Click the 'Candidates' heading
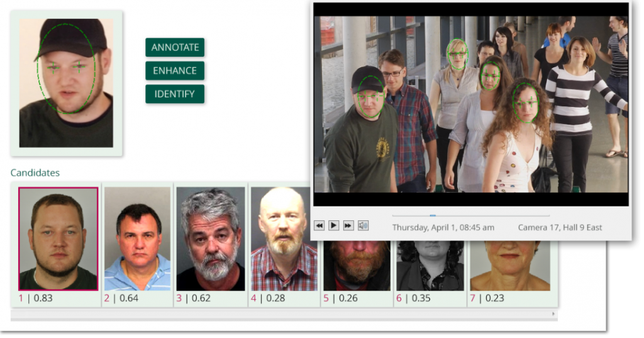The image size is (644, 338). 35,172
